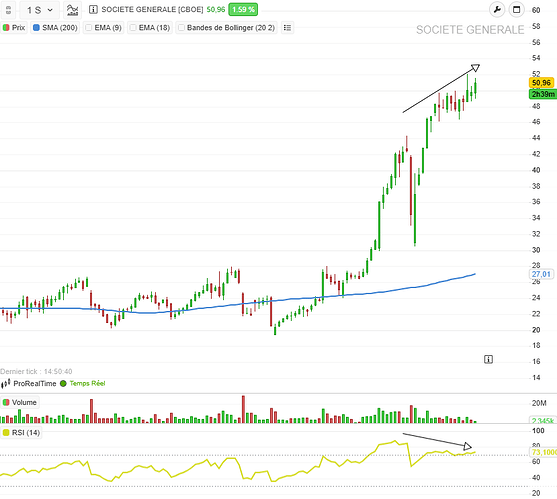
Task: Open the indicators chart icon
Action: (x=72, y=10)
